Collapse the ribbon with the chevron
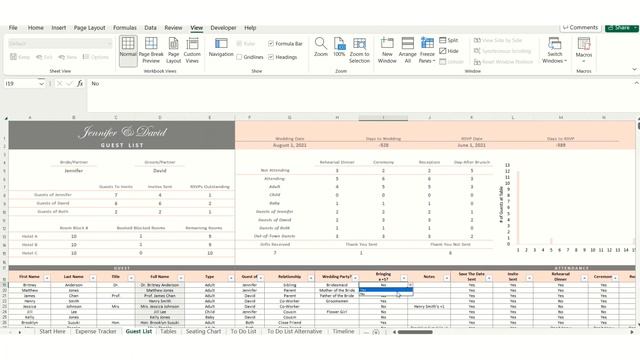 click(634, 69)
